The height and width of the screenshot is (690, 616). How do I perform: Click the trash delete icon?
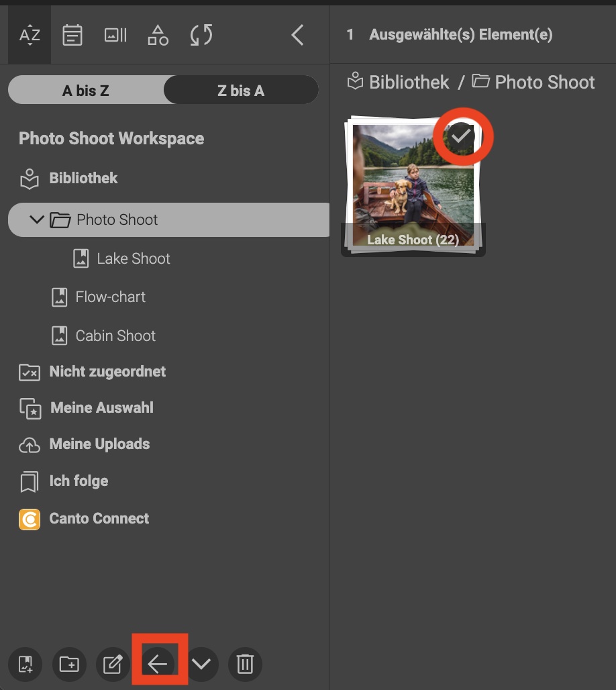(x=245, y=664)
